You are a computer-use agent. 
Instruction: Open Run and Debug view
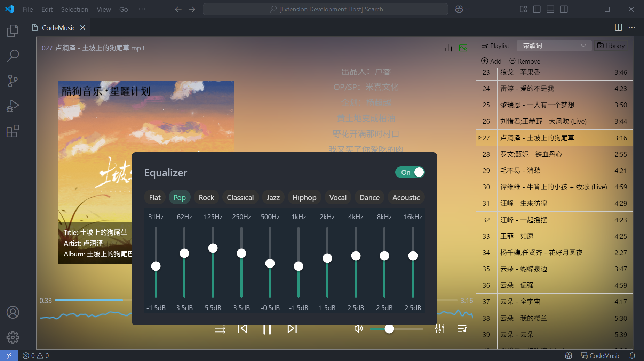[13, 106]
